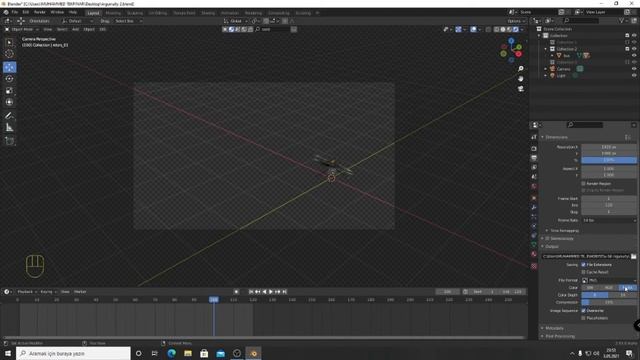This screenshot has width=640, height=360.
Task: Open File Explorer from taskbar
Action: coord(188,353)
